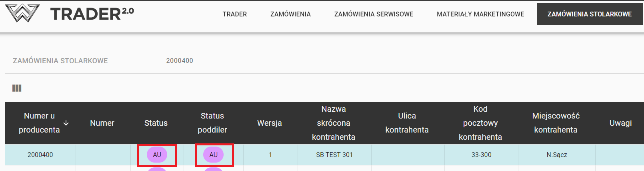Viewport: 644px width, 171px height.
Task: Sort by the Wersja column header
Action: 270,123
